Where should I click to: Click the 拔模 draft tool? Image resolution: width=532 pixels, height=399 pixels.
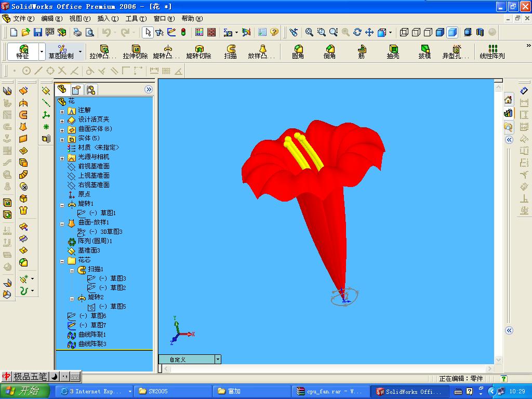[x=424, y=52]
